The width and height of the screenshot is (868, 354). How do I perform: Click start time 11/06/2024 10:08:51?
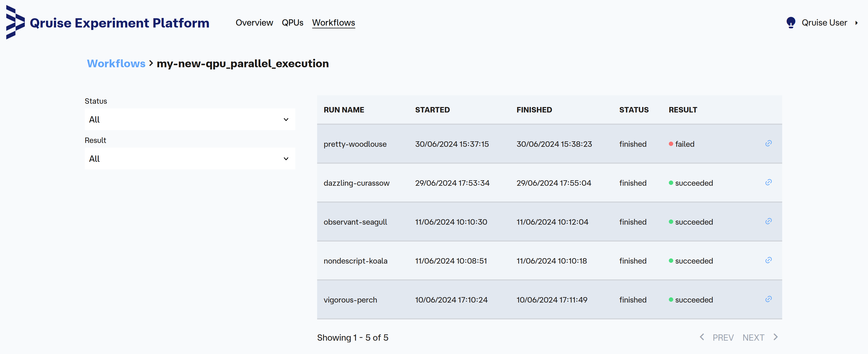(451, 261)
